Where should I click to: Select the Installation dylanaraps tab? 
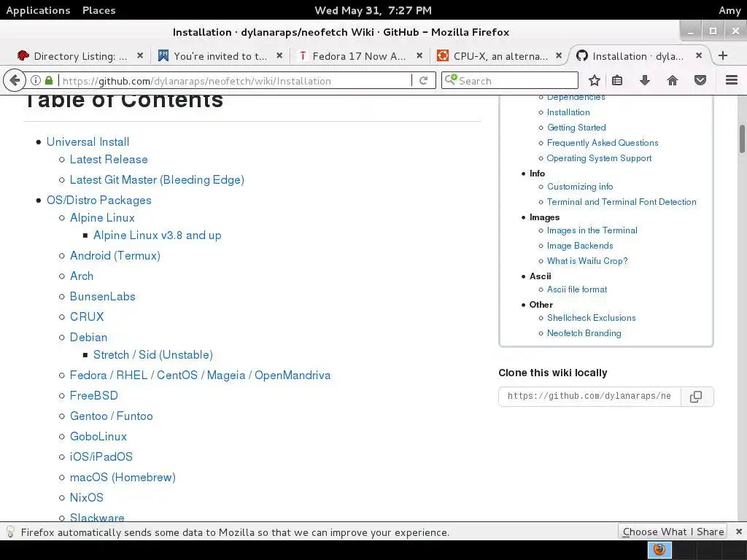pyautogui.click(x=638, y=56)
